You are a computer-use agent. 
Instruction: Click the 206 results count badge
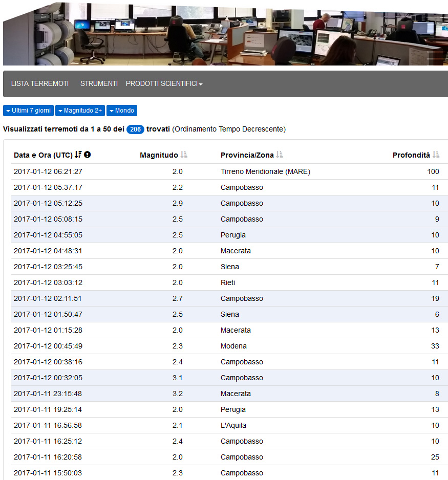pos(135,129)
